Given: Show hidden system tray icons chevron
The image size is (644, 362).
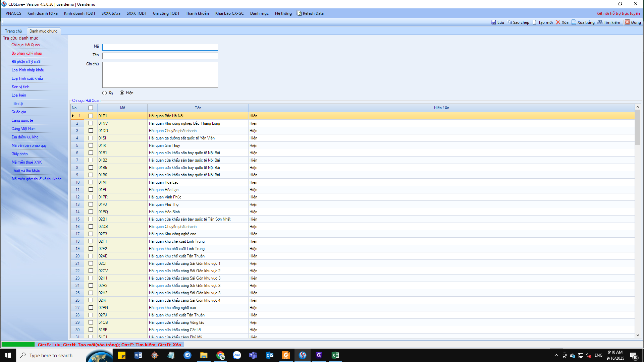Looking at the screenshot, I should (556, 355).
